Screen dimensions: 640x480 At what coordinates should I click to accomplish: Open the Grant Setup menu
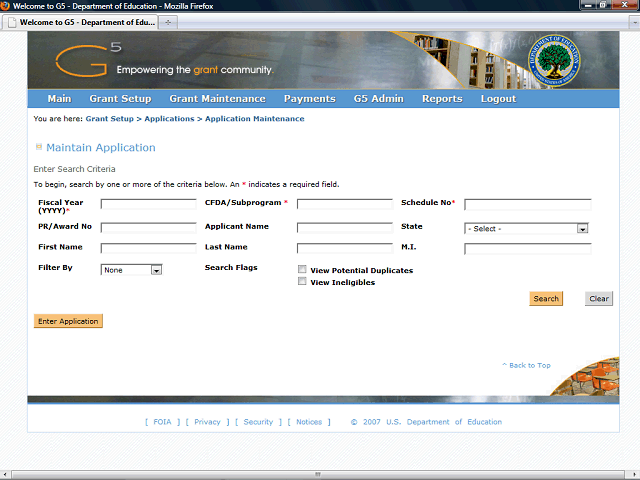120,99
